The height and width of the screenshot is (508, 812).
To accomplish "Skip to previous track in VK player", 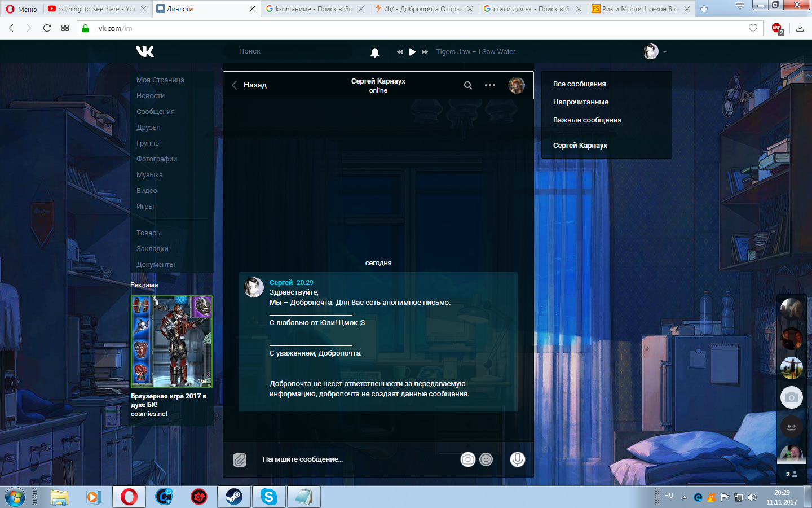I will [x=400, y=52].
